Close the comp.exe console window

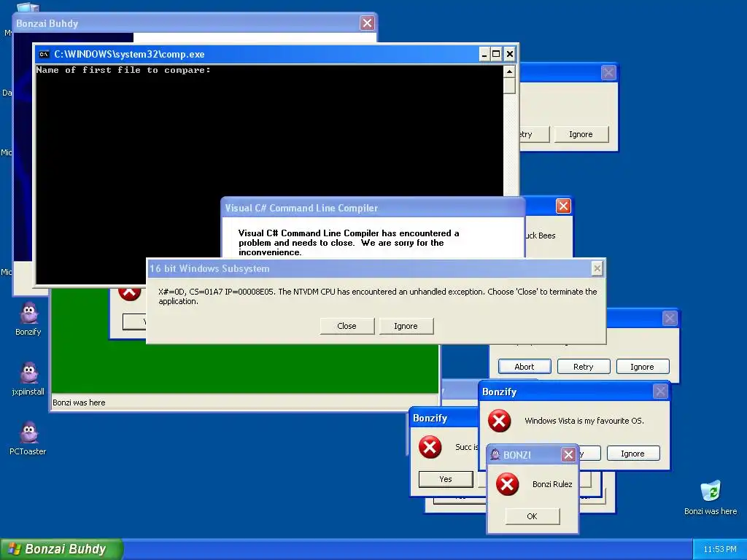point(510,54)
